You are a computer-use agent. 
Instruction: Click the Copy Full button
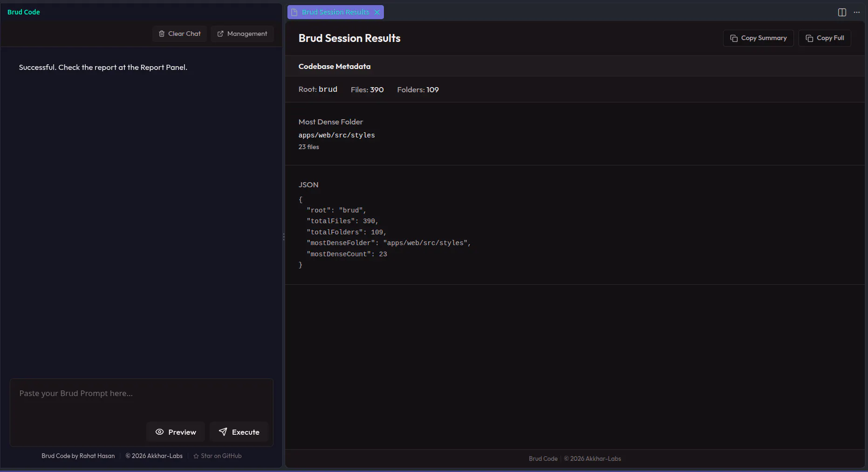(x=825, y=38)
